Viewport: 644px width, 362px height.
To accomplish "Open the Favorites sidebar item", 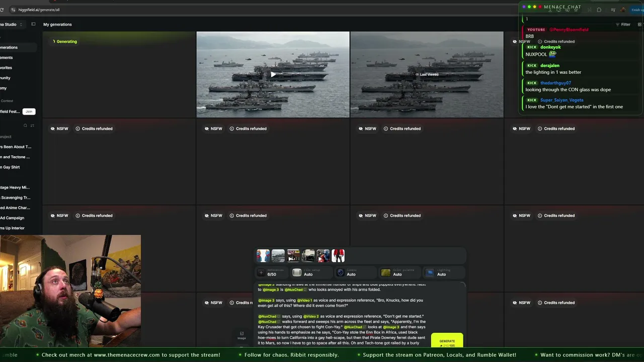I will [x=6, y=68].
